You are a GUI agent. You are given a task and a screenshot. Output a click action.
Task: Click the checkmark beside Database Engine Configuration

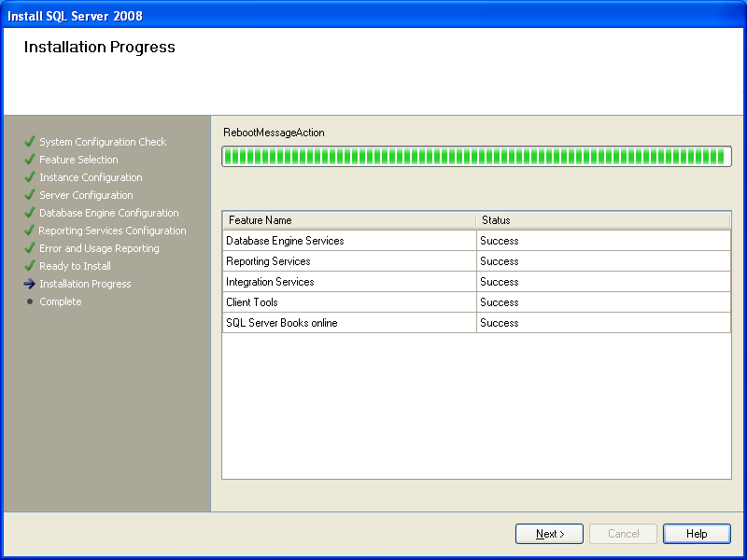[x=30, y=213]
